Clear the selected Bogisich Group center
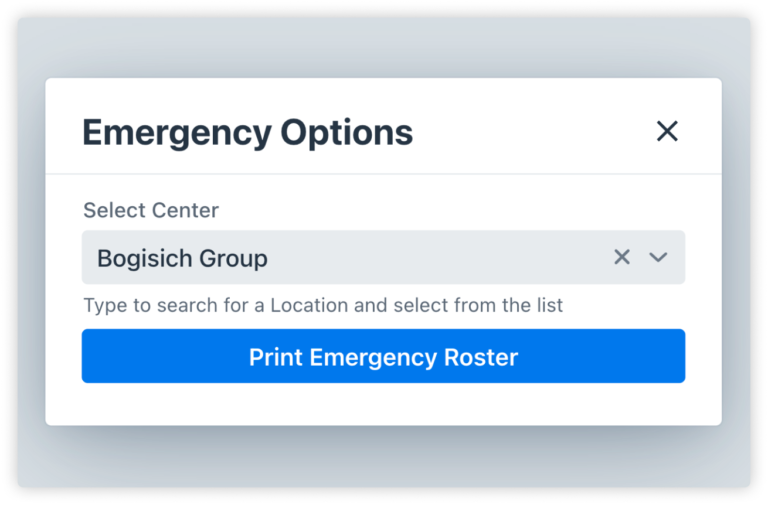Screen dimensions: 768x505 point(622,257)
